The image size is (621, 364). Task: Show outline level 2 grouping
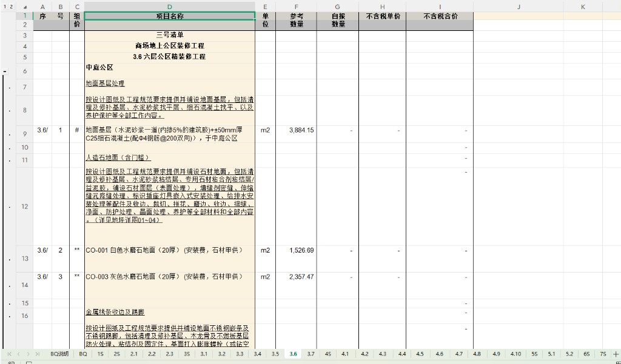(11, 7)
